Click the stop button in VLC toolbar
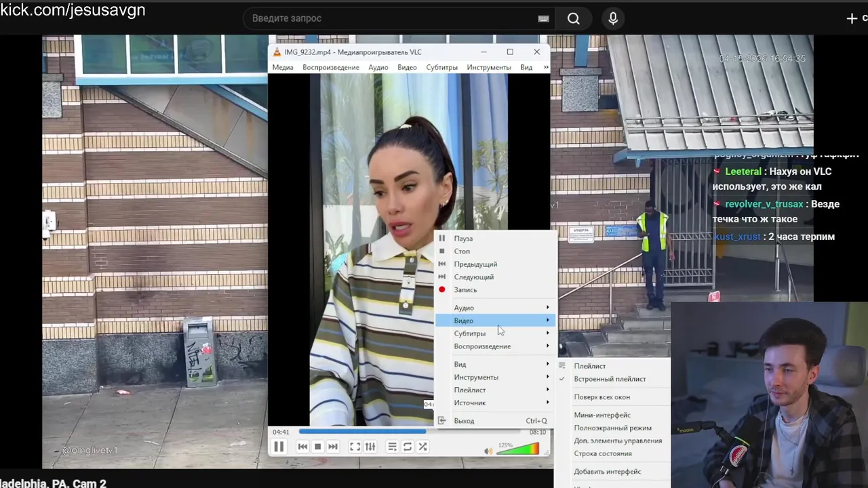This screenshot has width=868, height=488. pyautogui.click(x=317, y=447)
